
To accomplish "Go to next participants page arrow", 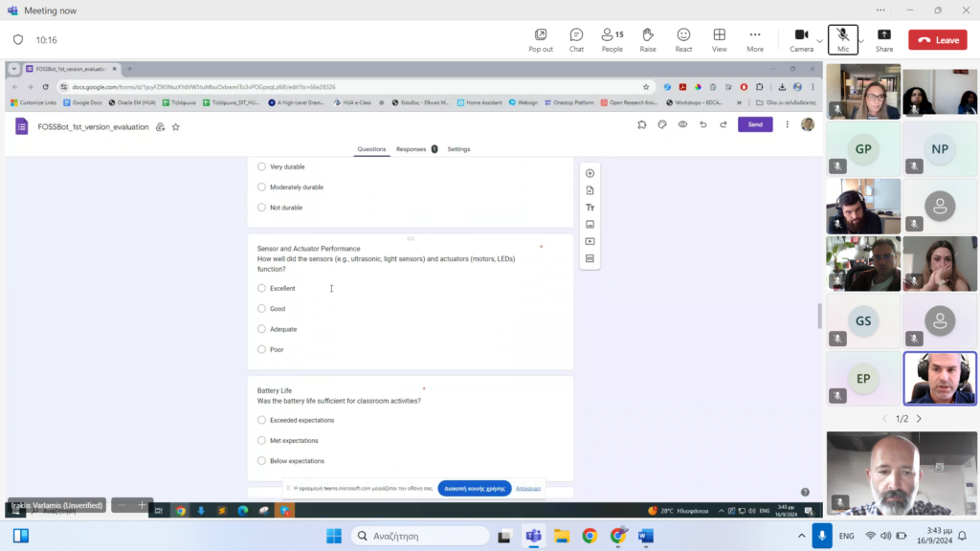I will coord(919,419).
